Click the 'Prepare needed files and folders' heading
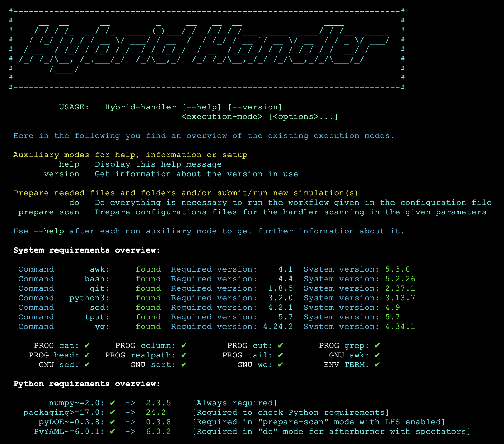Viewport: 504px width, 444px height. 186,193
